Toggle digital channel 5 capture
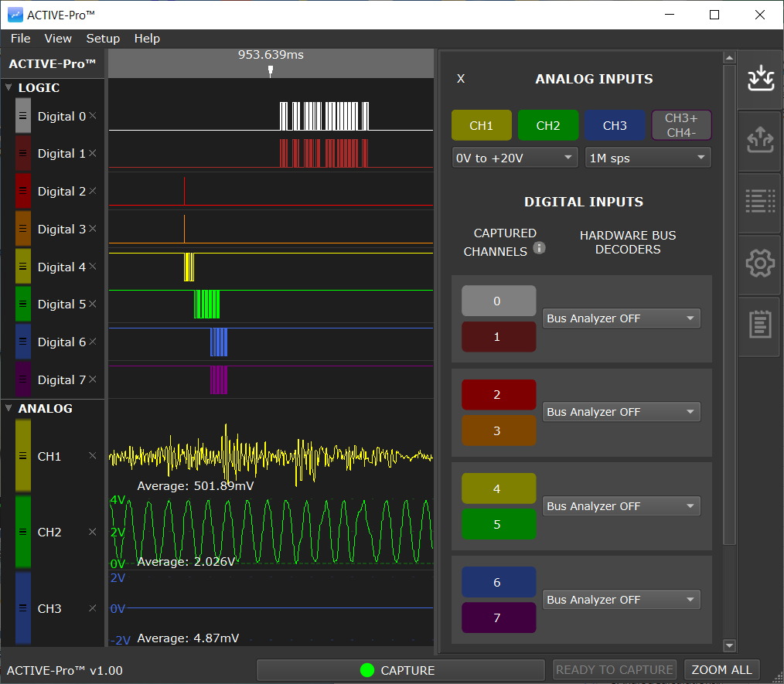Image resolution: width=784 pixels, height=684 pixels. 498,523
